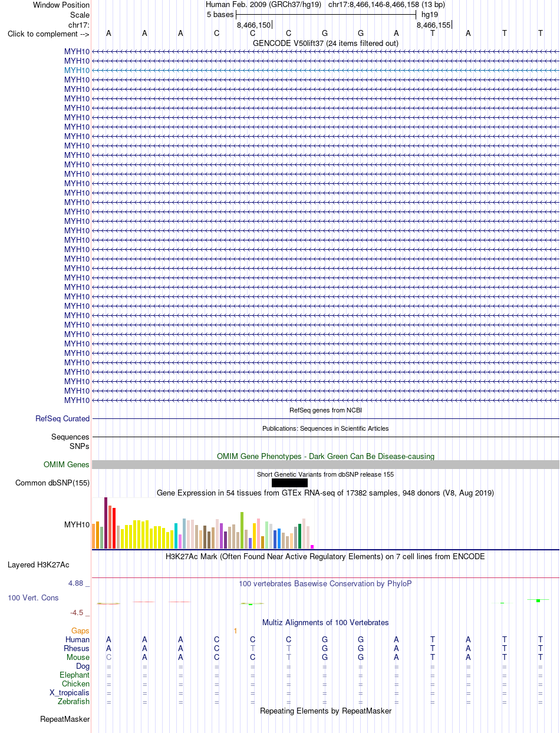Image resolution: width=560 pixels, height=733 pixels.
Task: Click the -4.5 PhyloP lower limit
Action: (80, 613)
